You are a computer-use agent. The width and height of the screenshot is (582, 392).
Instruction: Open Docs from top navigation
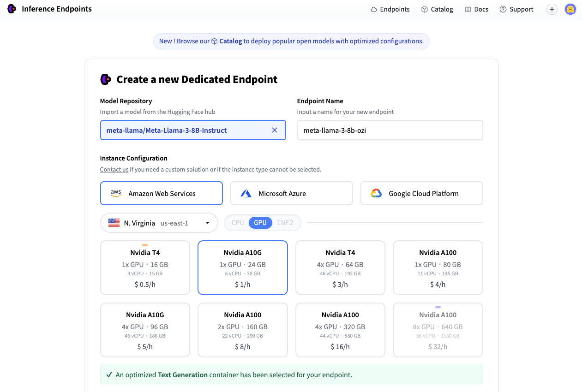tap(476, 9)
